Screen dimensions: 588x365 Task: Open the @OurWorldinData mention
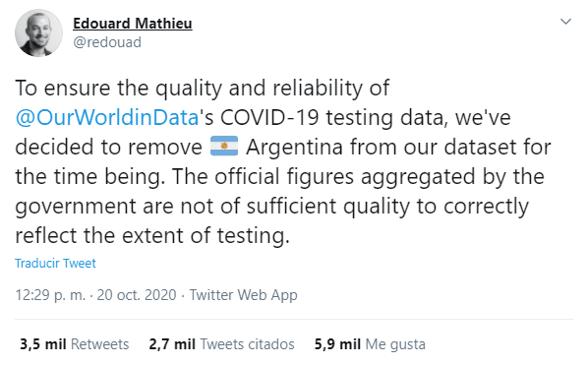pyautogui.click(x=107, y=117)
